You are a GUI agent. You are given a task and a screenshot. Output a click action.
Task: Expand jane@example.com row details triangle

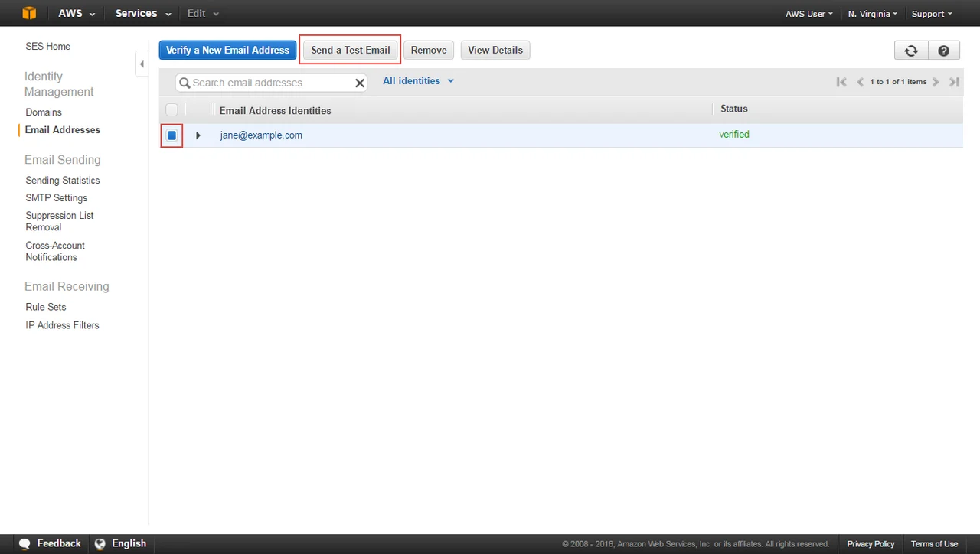(x=198, y=135)
